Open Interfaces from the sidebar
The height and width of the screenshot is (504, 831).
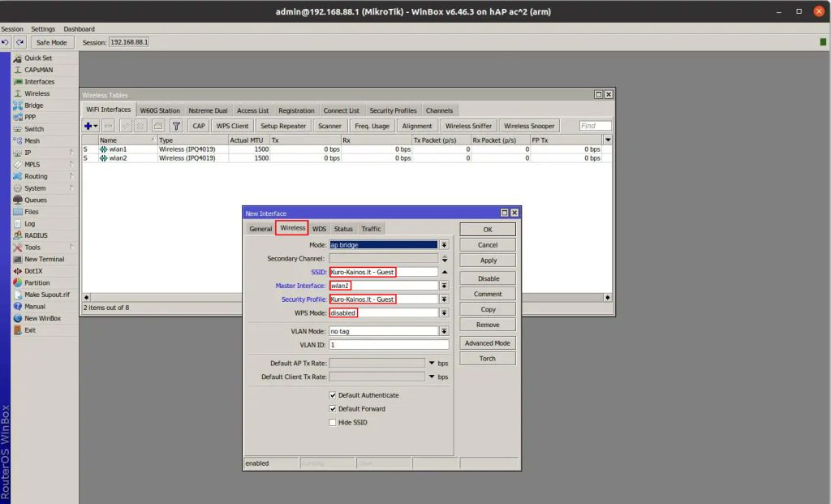[x=39, y=82]
